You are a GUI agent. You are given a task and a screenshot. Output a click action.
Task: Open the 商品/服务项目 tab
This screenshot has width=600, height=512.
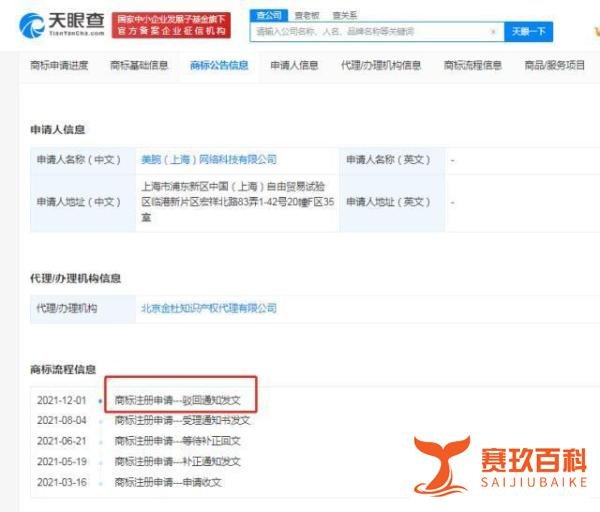[x=554, y=65]
